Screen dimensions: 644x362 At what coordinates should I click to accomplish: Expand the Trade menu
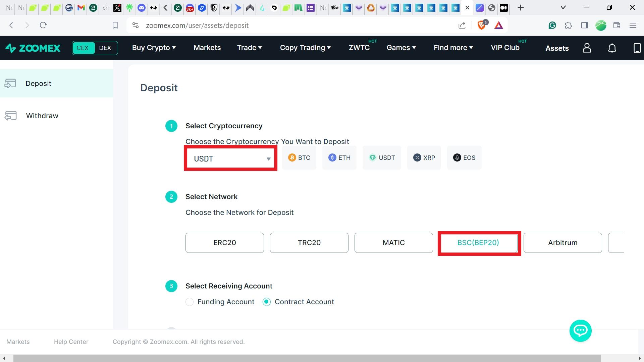250,48
